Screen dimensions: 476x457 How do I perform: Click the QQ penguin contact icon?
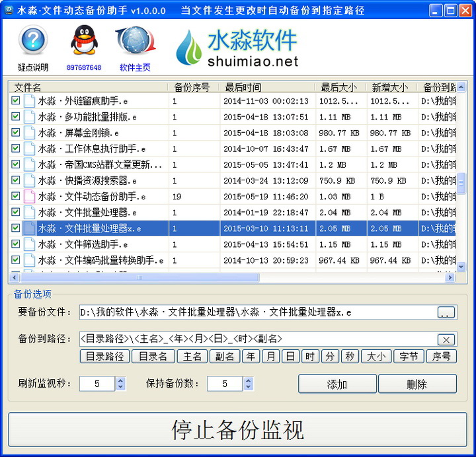coord(84,40)
